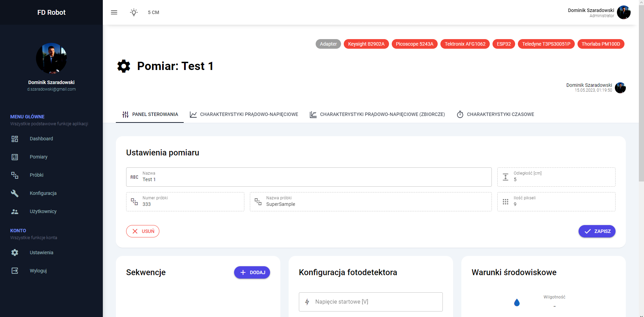Click the ESP32 status chip

pos(503,44)
